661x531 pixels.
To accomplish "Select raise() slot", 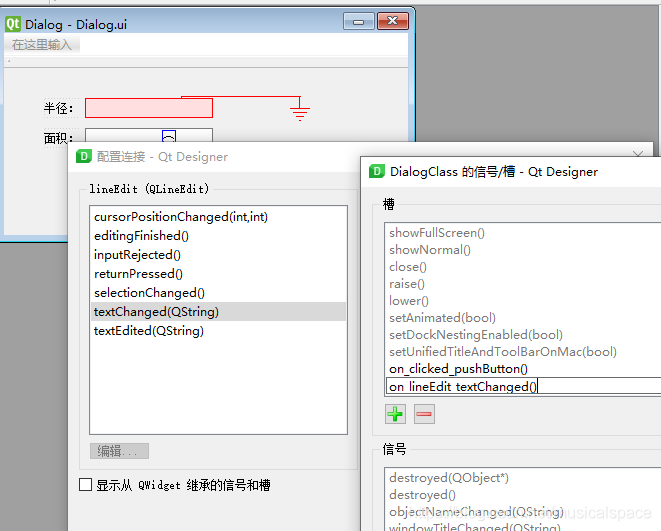I will pyautogui.click(x=523, y=284).
